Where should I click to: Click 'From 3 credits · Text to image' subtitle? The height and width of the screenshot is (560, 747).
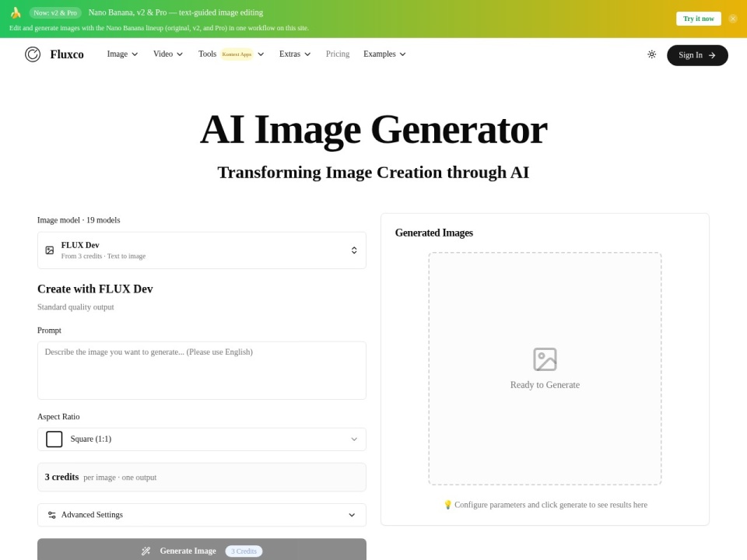pos(103,256)
